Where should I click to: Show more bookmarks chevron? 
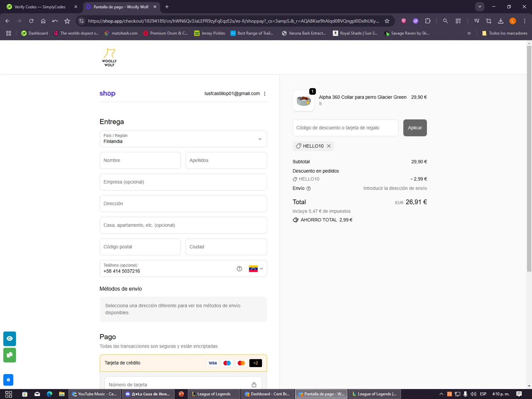click(469, 33)
